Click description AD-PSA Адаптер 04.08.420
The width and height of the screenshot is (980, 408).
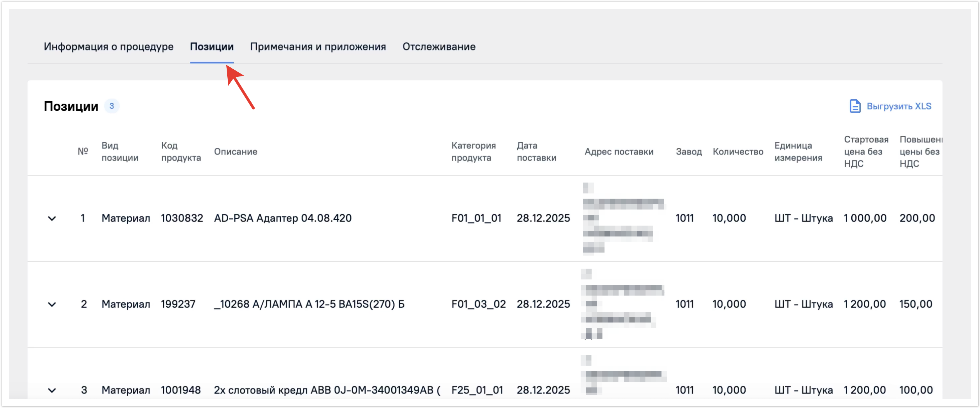coord(283,218)
